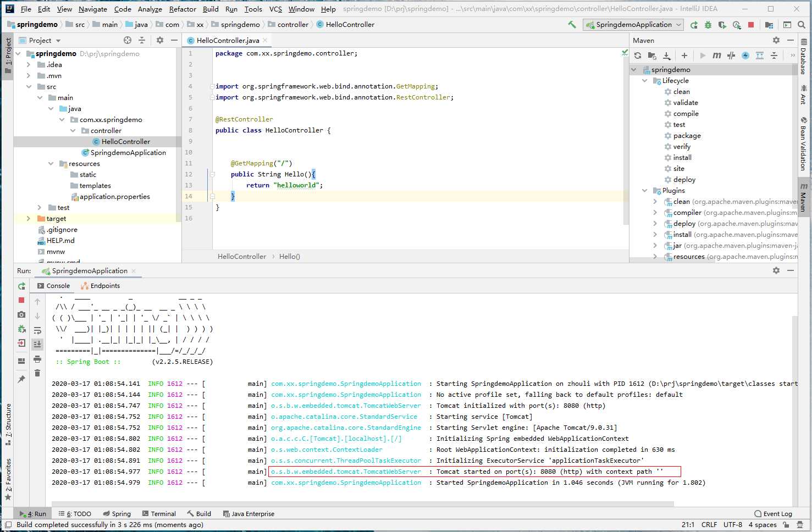This screenshot has height=532, width=812.
Task: Expand the test folder in project tree
Action: coord(40,208)
